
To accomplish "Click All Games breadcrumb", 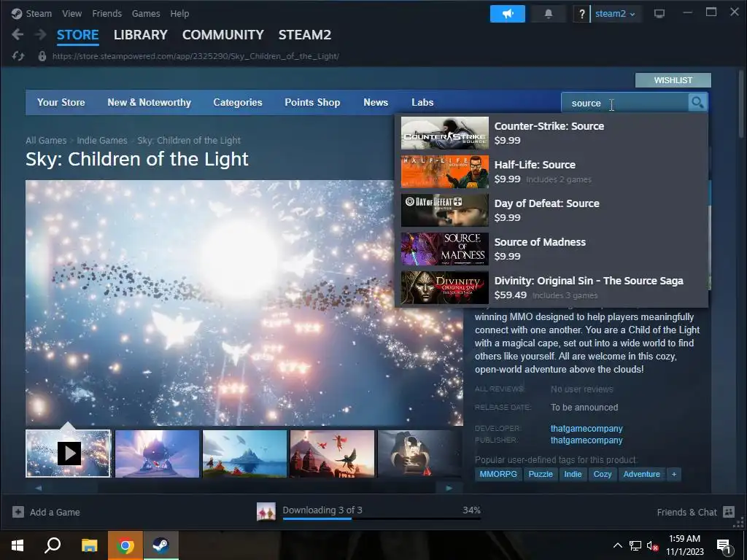I will [x=46, y=141].
